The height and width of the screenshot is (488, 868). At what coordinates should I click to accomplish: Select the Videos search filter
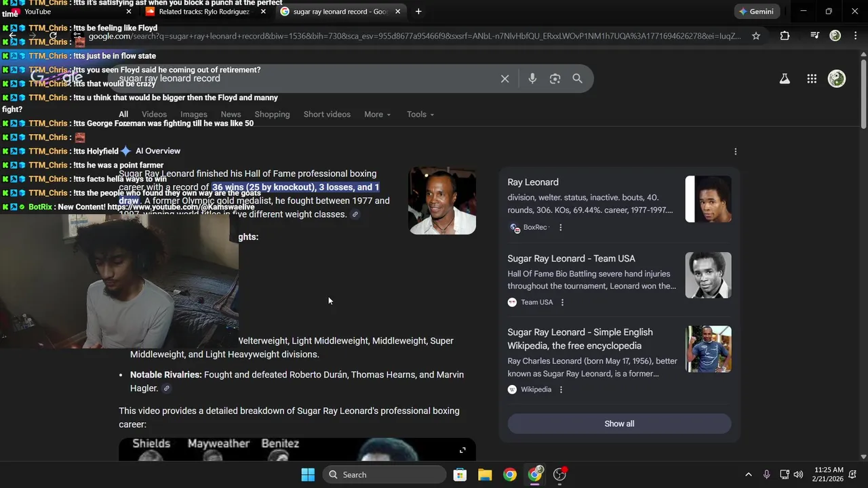pos(154,115)
